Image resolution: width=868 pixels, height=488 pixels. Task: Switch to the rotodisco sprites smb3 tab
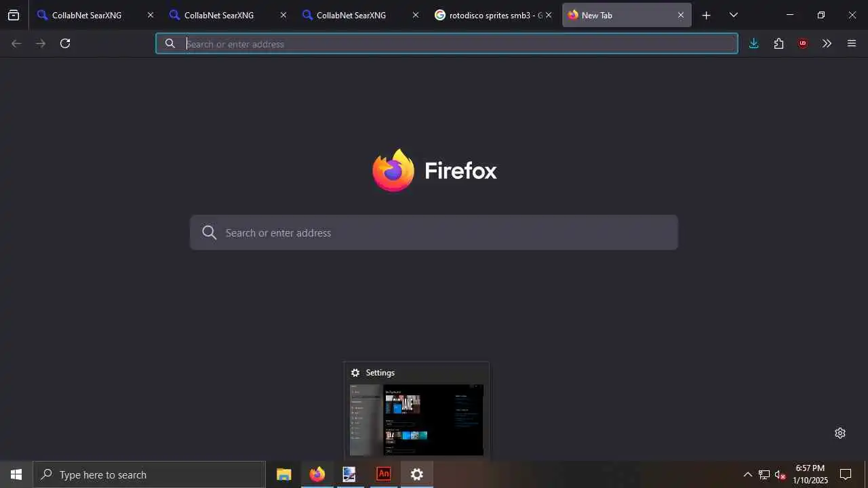(494, 15)
